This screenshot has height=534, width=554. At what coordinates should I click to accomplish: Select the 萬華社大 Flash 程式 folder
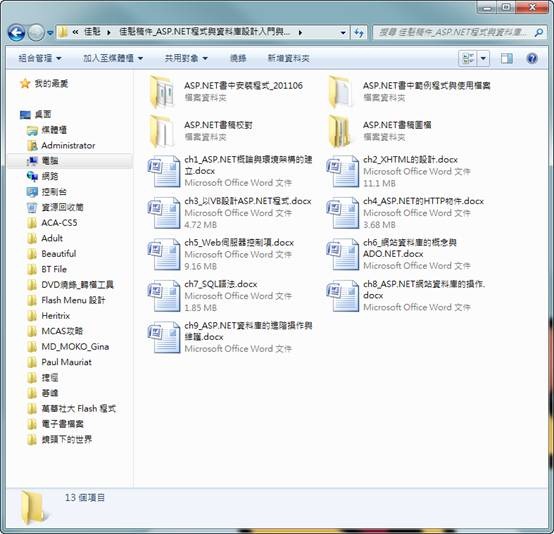point(72,409)
